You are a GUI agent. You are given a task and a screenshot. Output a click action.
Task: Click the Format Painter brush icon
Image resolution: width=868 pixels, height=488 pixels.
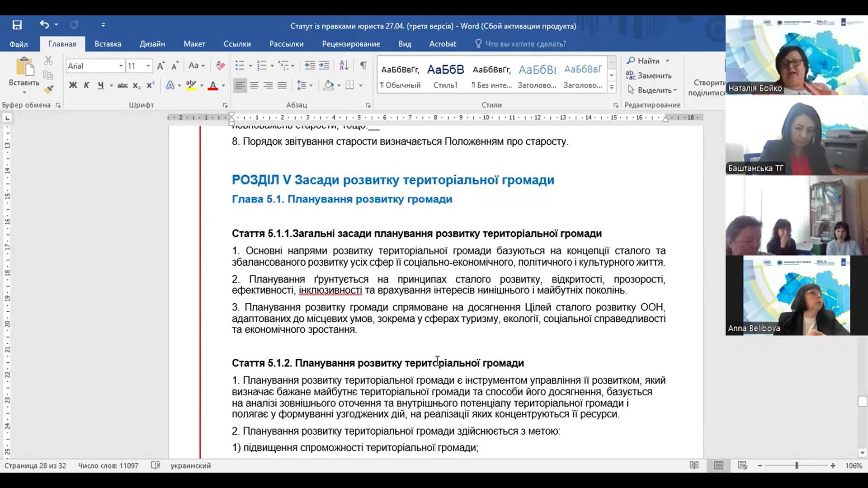tap(49, 89)
